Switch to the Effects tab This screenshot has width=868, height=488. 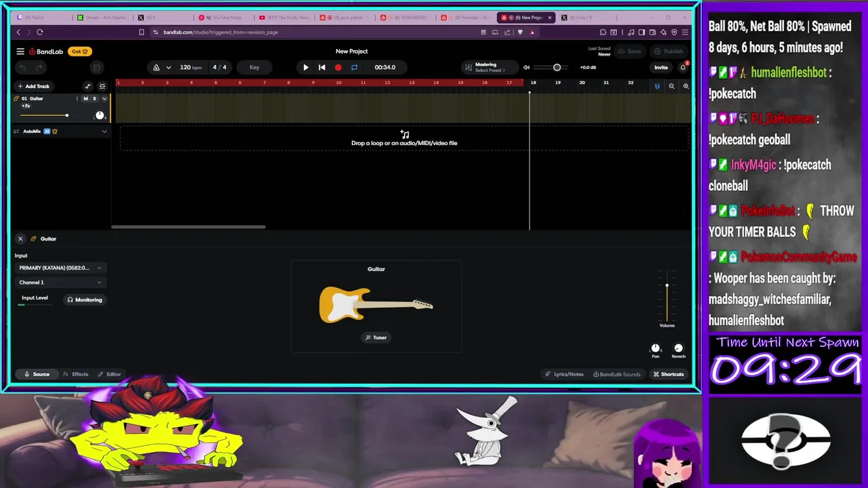click(76, 374)
